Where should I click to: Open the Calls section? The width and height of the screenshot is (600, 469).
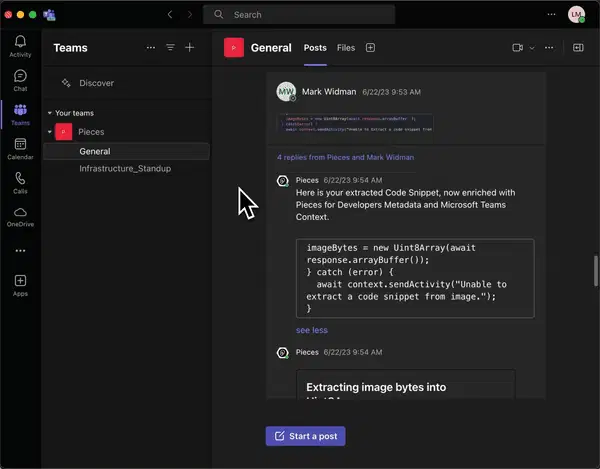tap(20, 183)
